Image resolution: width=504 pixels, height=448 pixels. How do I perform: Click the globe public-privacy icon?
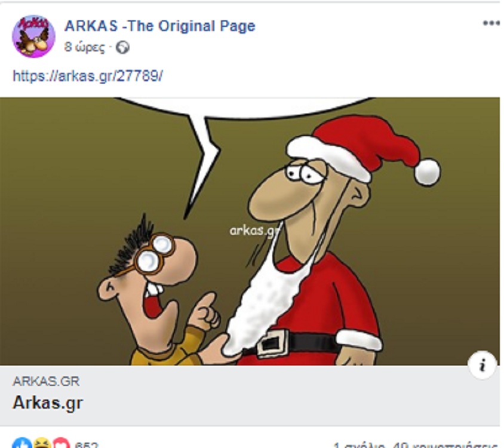(x=122, y=48)
